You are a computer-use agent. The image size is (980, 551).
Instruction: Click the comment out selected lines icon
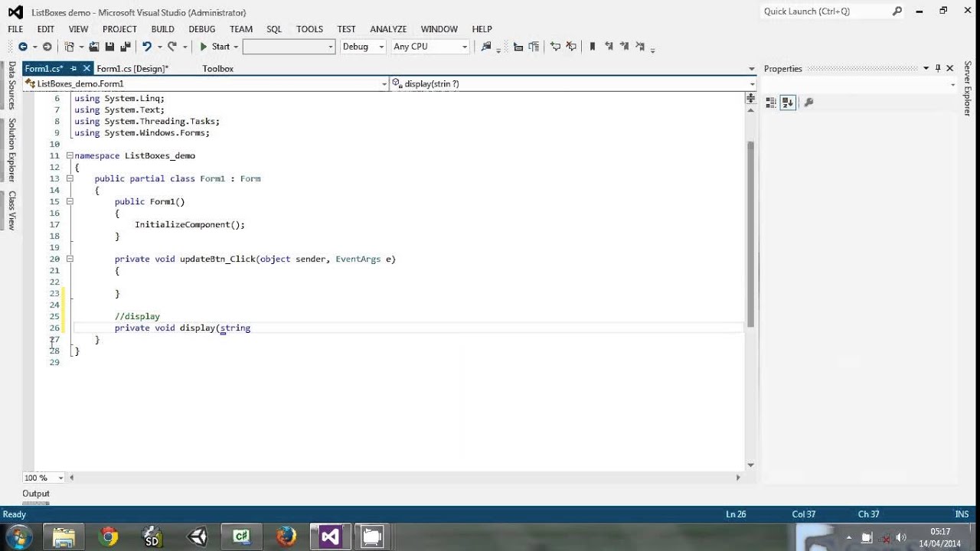pyautogui.click(x=556, y=47)
